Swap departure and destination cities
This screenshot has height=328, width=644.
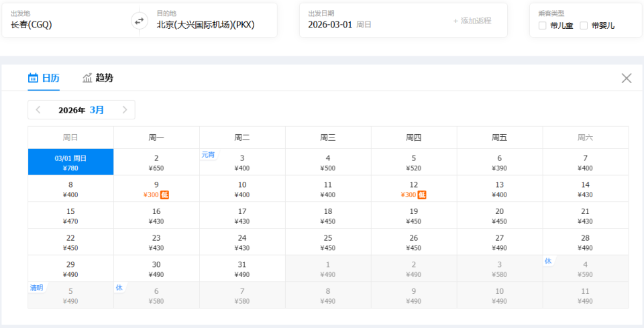[x=140, y=21]
